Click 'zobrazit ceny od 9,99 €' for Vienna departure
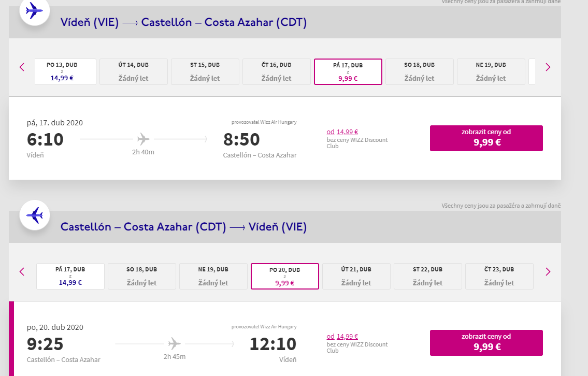This screenshot has width=588, height=376. [486, 138]
